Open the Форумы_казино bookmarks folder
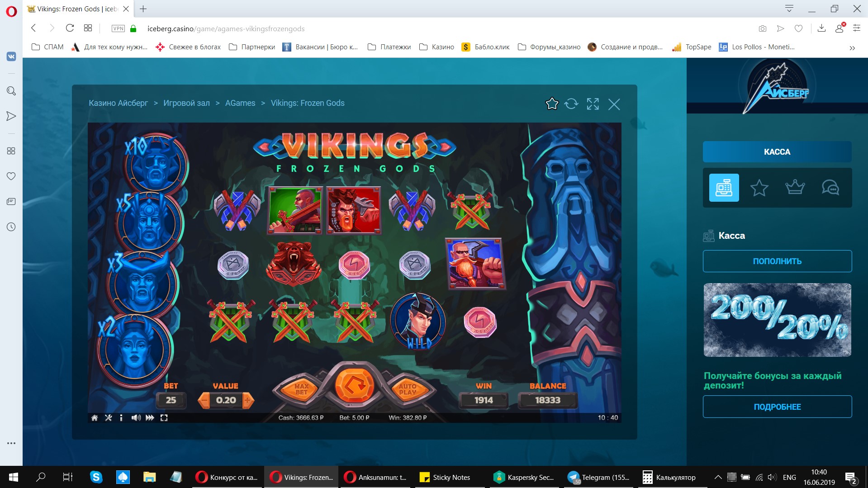 [549, 47]
